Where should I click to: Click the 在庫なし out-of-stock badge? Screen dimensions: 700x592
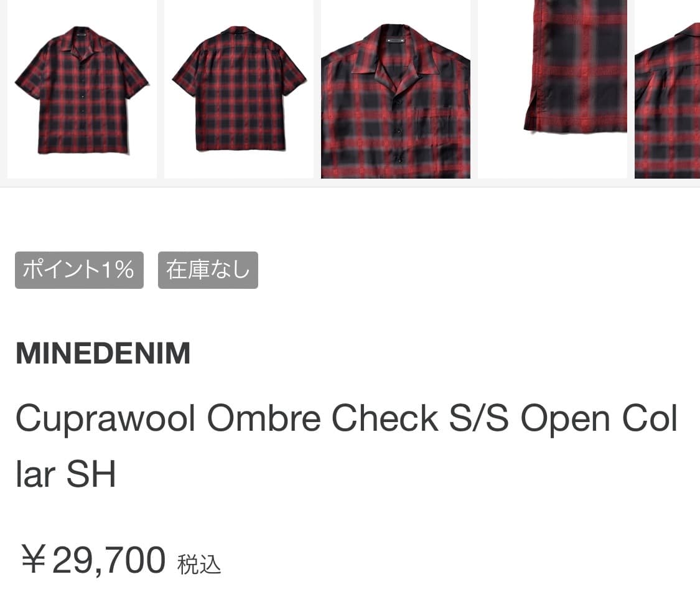pyautogui.click(x=208, y=270)
